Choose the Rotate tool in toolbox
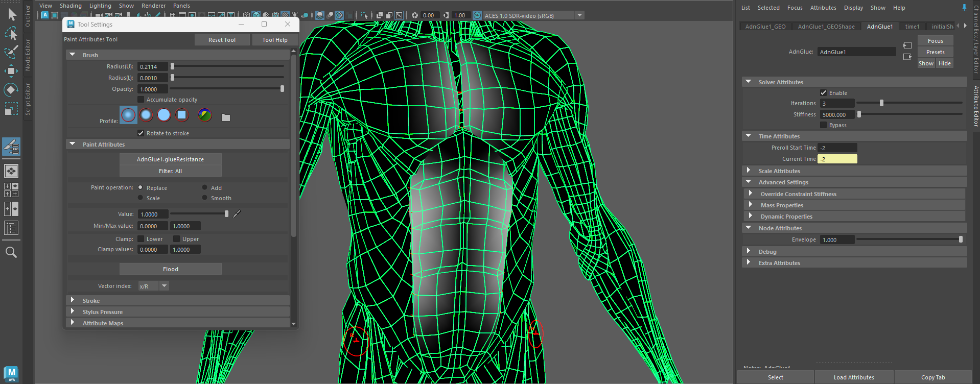Image resolution: width=980 pixels, height=384 pixels. (x=11, y=90)
